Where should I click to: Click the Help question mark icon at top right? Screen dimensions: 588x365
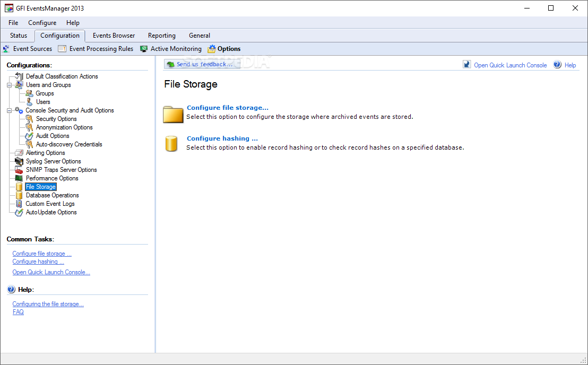557,64
